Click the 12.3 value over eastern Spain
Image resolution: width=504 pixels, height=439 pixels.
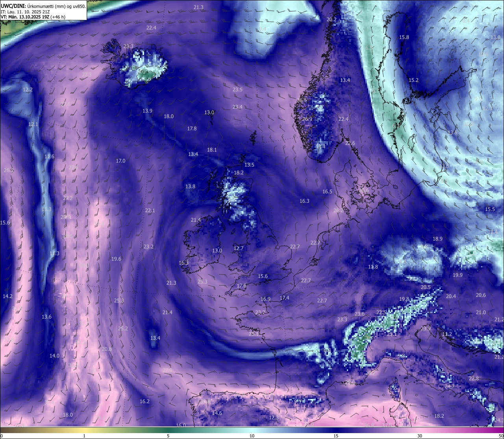(x=274, y=418)
